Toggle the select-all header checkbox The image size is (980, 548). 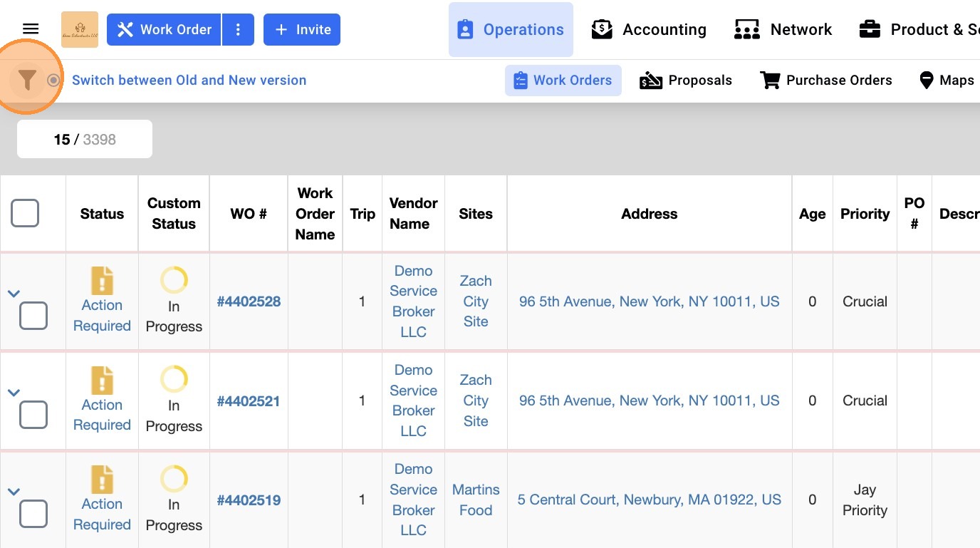(25, 213)
